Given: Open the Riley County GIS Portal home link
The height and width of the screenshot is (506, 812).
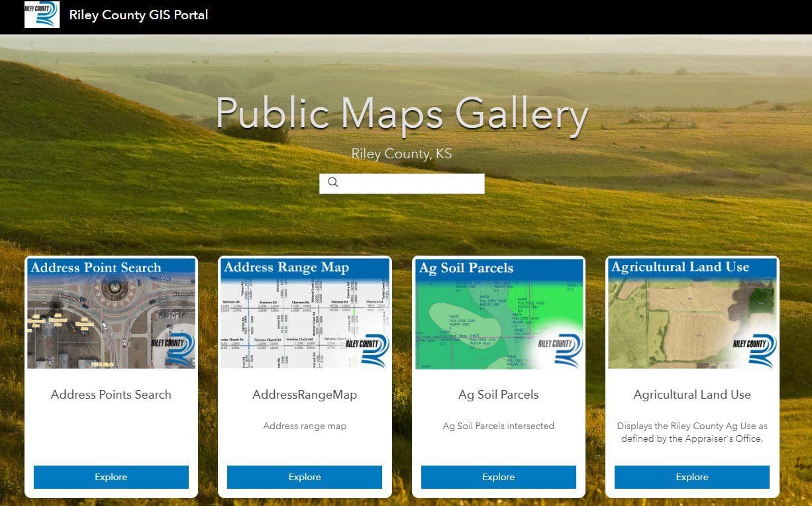Looking at the screenshot, I should click(x=138, y=15).
